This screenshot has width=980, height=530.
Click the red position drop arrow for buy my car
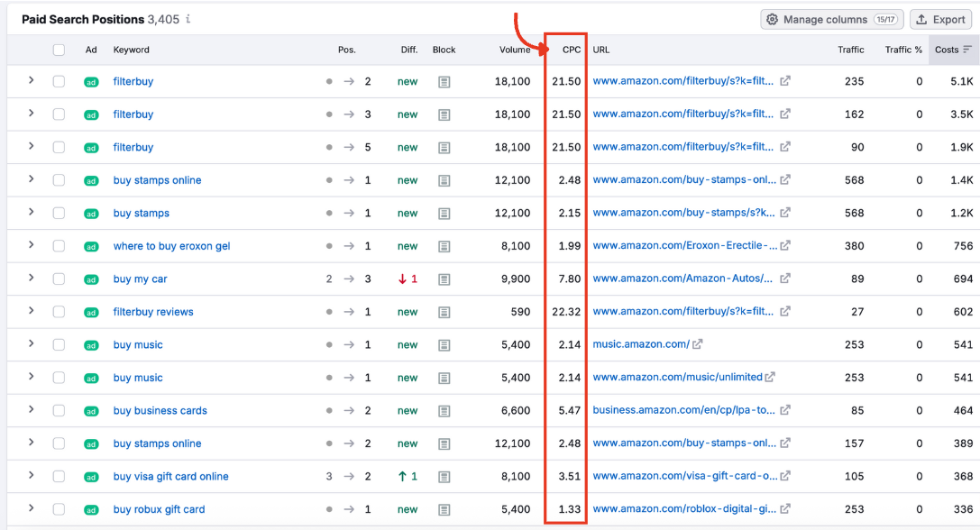click(403, 279)
